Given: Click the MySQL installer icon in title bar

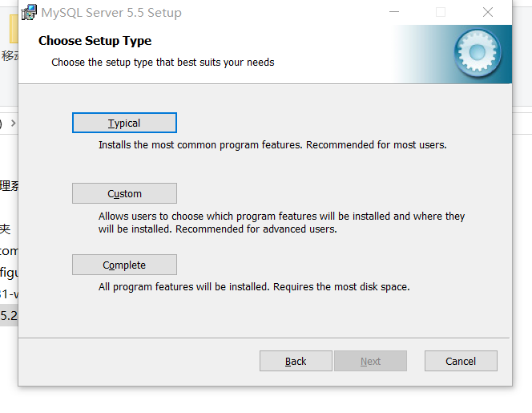Looking at the screenshot, I should pyautogui.click(x=29, y=12).
